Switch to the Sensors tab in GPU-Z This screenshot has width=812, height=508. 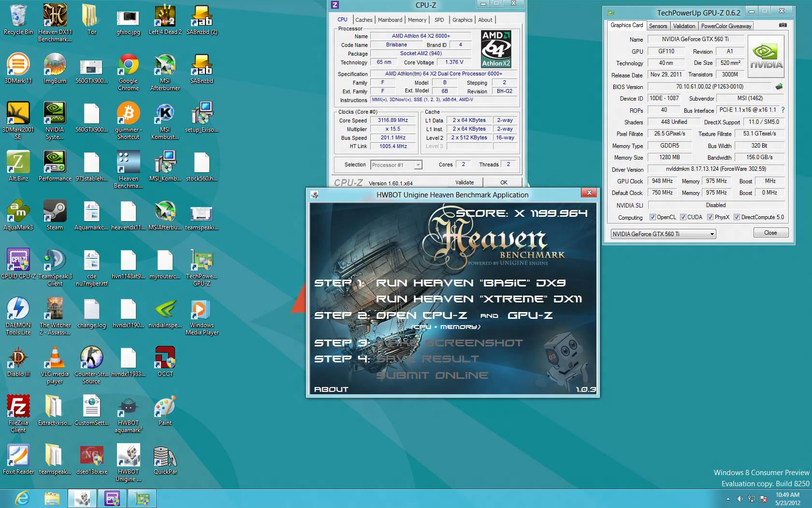tap(658, 26)
